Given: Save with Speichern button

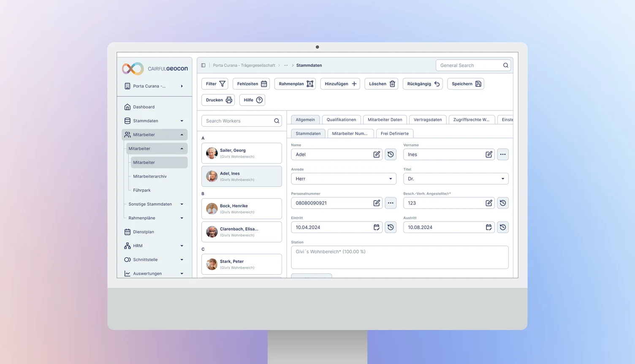Looking at the screenshot, I should click(x=466, y=84).
